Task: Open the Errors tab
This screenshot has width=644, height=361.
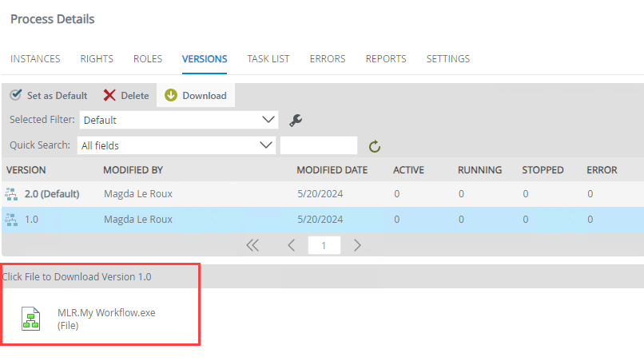Action: [328, 59]
